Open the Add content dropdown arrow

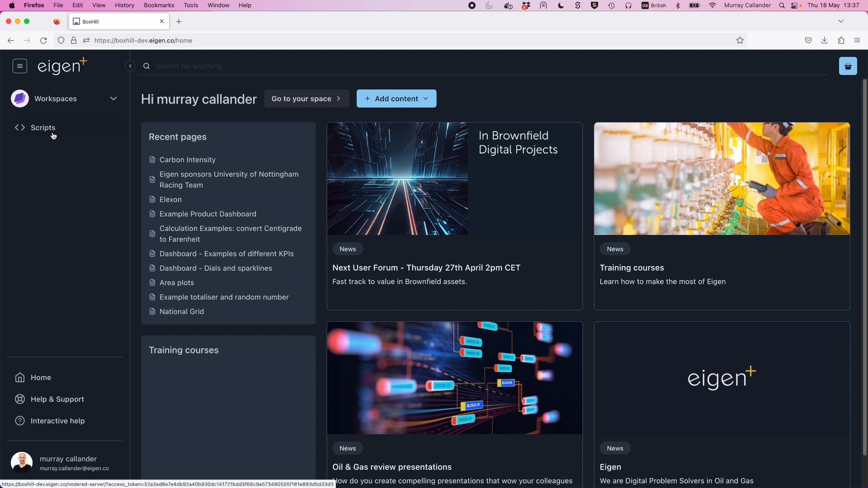[425, 99]
